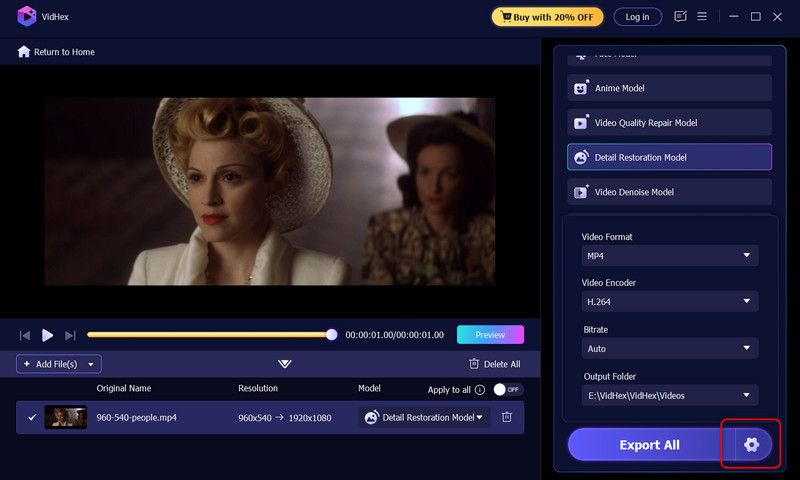This screenshot has height=480, width=800.
Task: Uncheck the 960-540-people.mp4 file checkbox
Action: click(32, 417)
